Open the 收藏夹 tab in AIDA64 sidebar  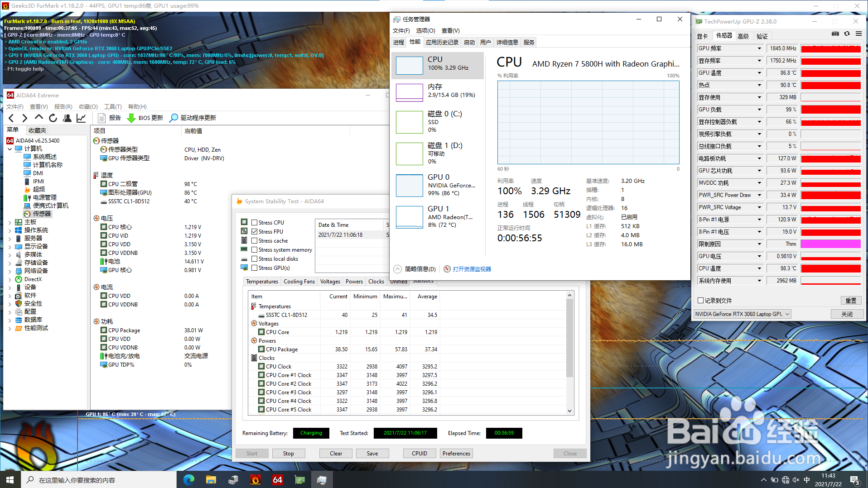click(37, 130)
